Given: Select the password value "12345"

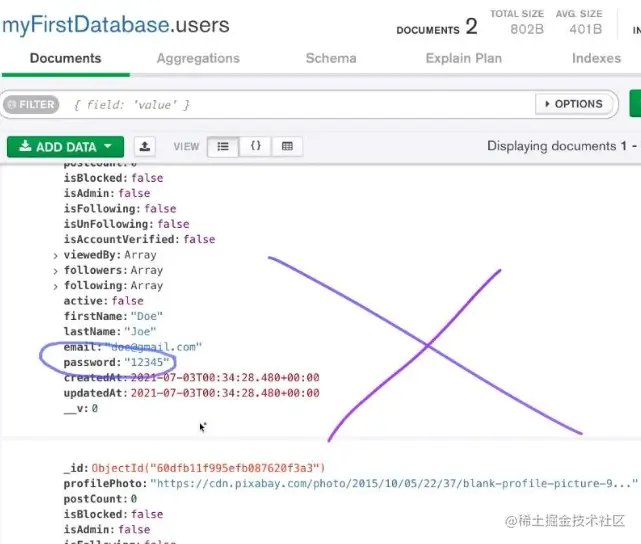Looking at the screenshot, I should point(147,363).
